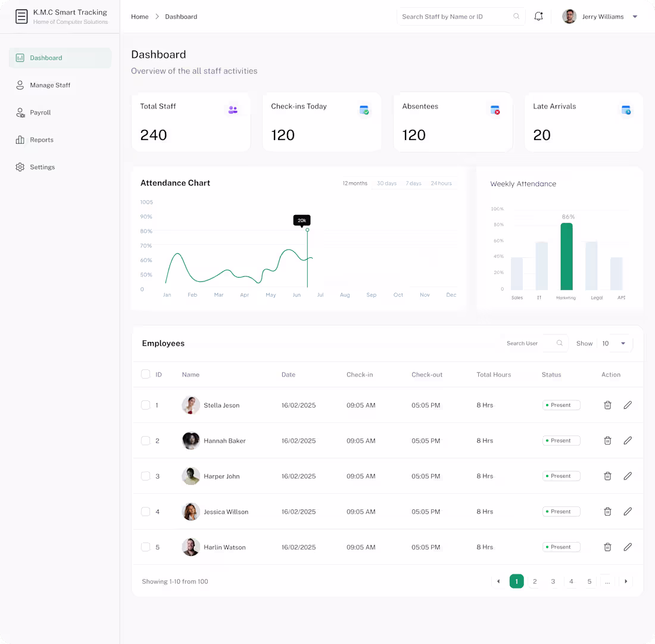655x644 pixels.
Task: Edit Jessica Willson's record pencil icon
Action: click(x=628, y=512)
